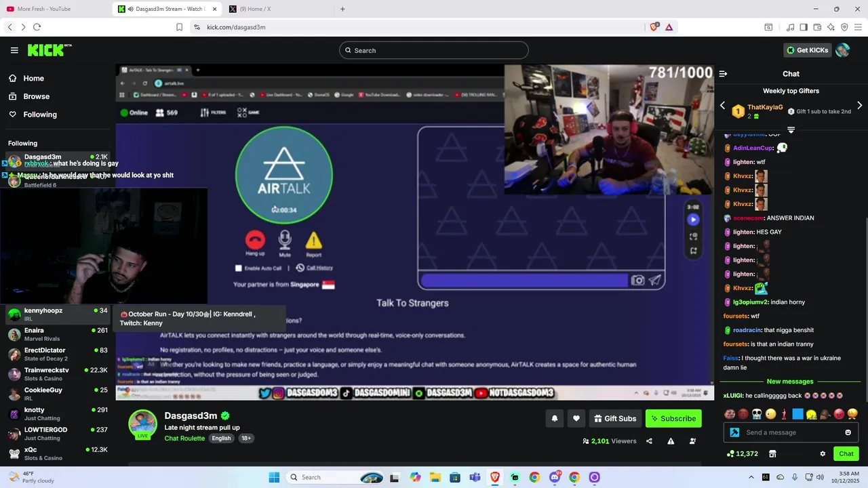Image resolution: width=868 pixels, height=488 pixels.
Task: Open the Enaira channel in Following
Action: tap(57, 334)
